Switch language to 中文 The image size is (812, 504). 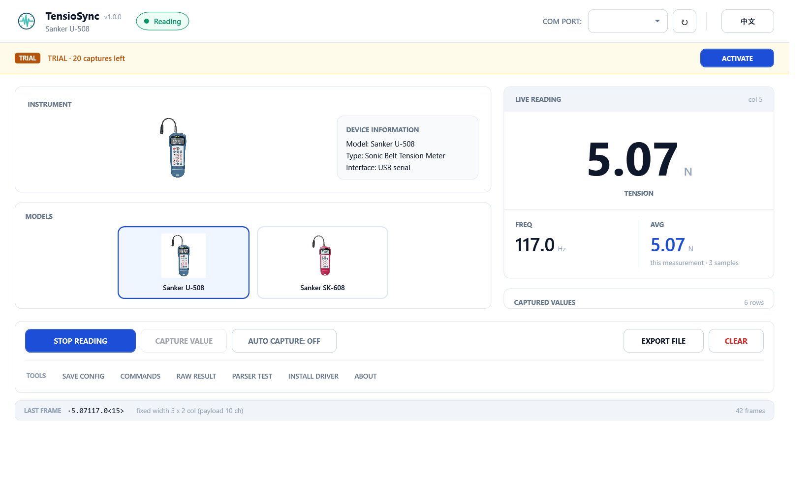pos(748,21)
